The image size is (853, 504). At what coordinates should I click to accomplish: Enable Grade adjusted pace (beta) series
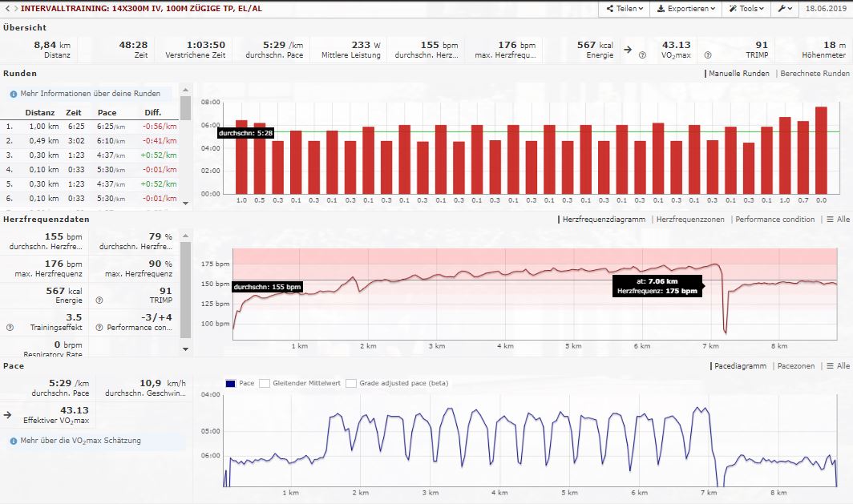click(351, 384)
